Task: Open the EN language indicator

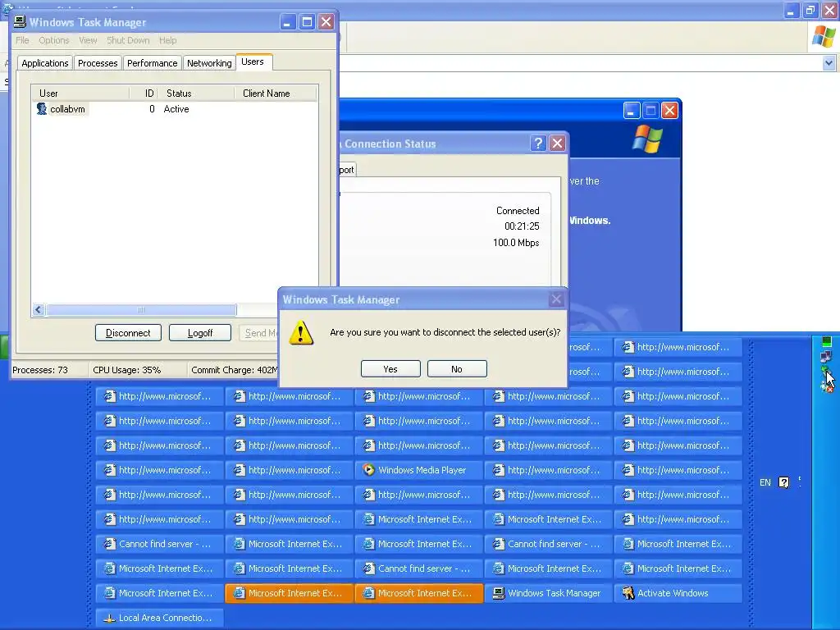Action: pos(765,482)
